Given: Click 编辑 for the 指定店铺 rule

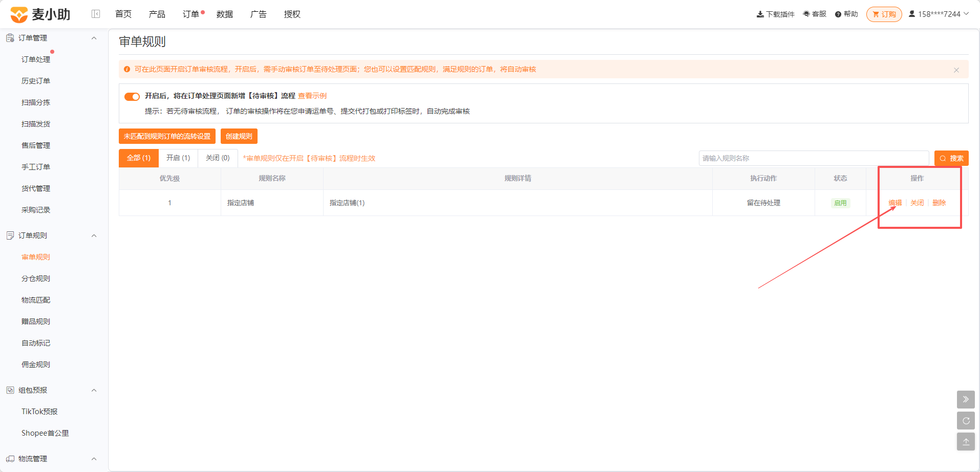Looking at the screenshot, I should pyautogui.click(x=895, y=203).
